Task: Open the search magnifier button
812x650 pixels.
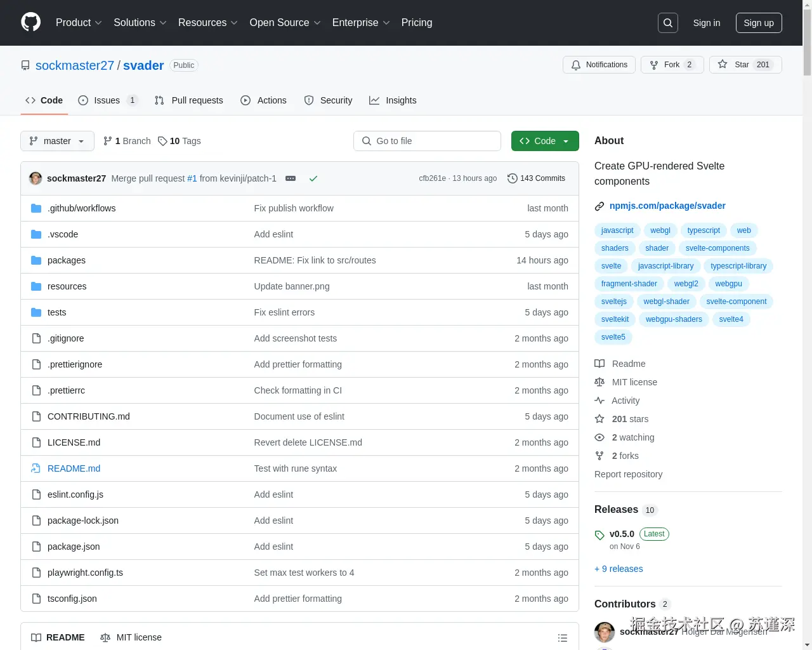Action: (x=668, y=23)
